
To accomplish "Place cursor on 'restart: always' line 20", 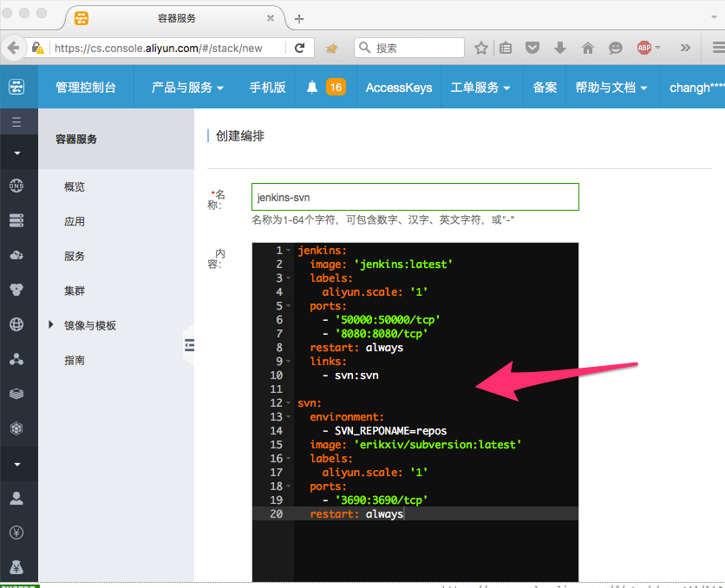I will point(356,513).
